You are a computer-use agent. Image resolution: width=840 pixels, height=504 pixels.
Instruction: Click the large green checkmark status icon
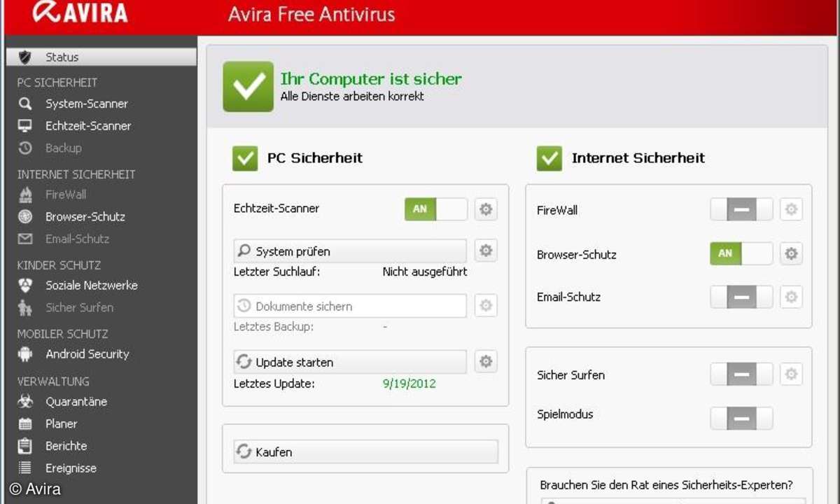[x=248, y=86]
